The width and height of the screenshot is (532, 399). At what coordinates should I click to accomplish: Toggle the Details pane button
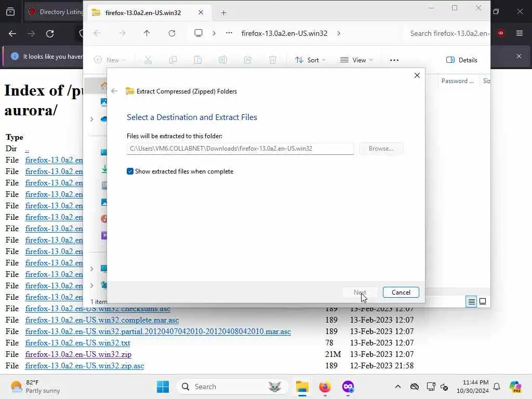pos(462,60)
